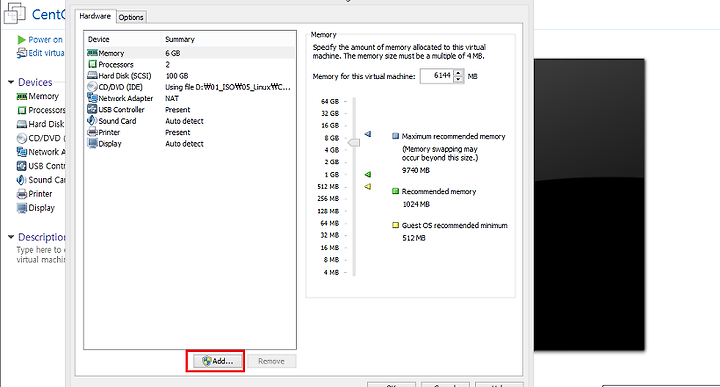Click the Hard Disk (SCSI) icon in list
Screen dimensions: 720x387
click(x=92, y=75)
